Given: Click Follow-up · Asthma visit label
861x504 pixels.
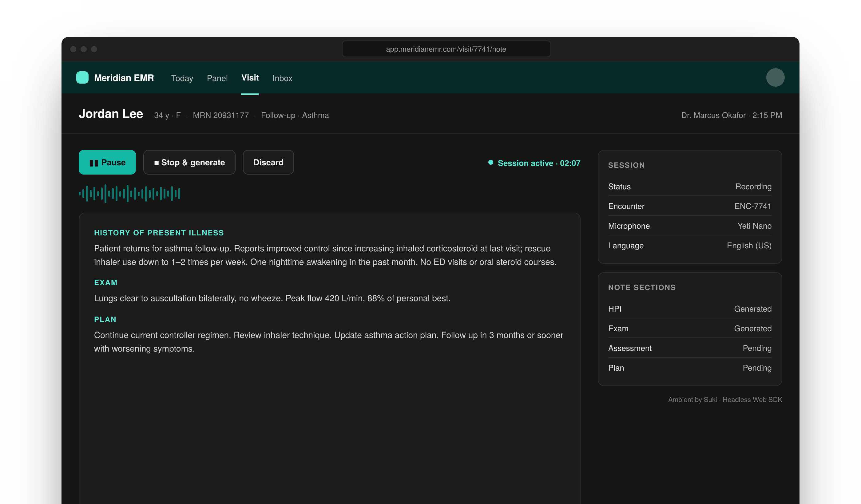Looking at the screenshot, I should click(x=295, y=116).
